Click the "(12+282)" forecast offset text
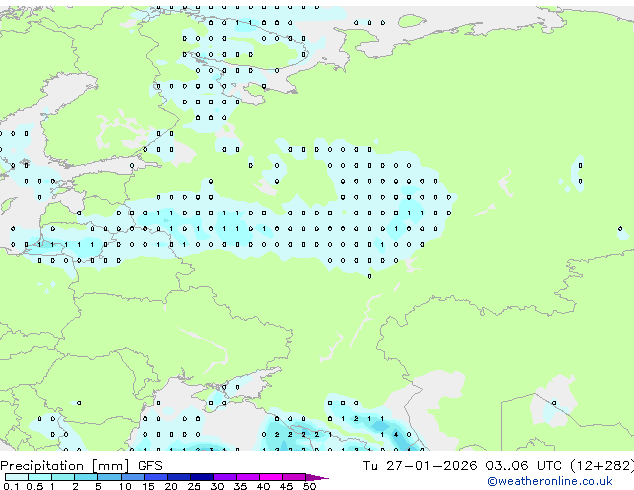Image resolution: width=634 pixels, height=490 pixels. point(602,466)
